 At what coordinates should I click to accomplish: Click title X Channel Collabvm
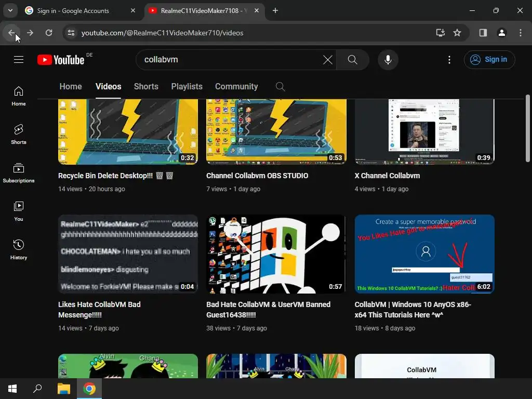click(387, 176)
